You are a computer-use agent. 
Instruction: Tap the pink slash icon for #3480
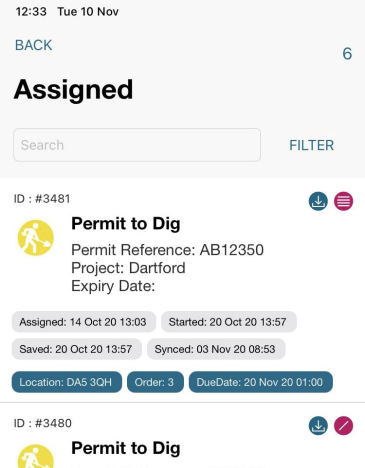[344, 426]
